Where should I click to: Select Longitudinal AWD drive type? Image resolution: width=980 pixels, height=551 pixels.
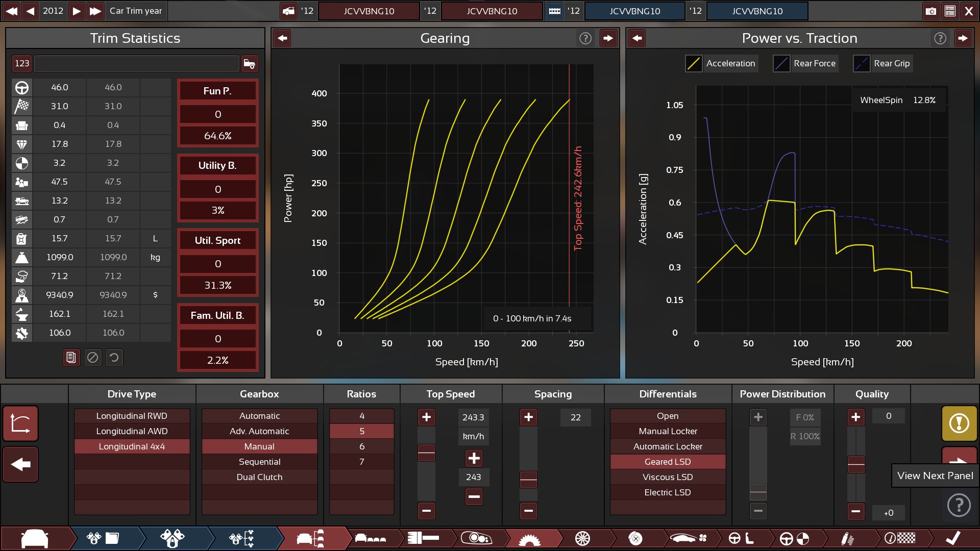click(132, 431)
